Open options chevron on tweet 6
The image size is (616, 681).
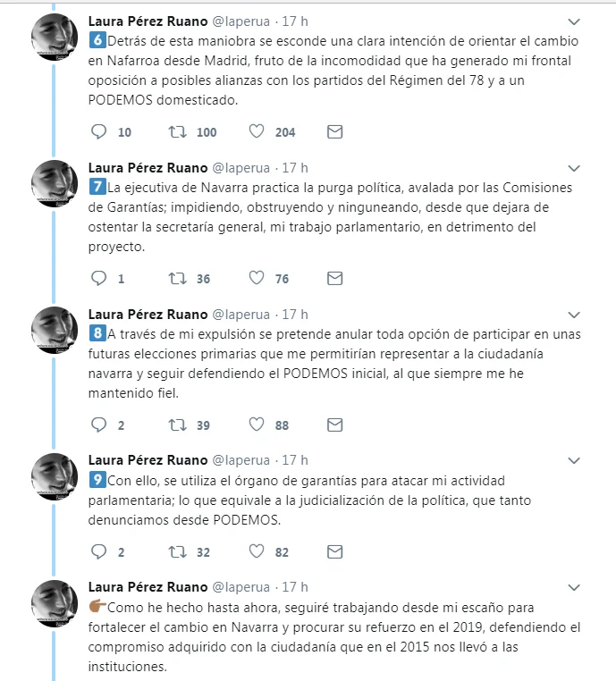coord(577,21)
